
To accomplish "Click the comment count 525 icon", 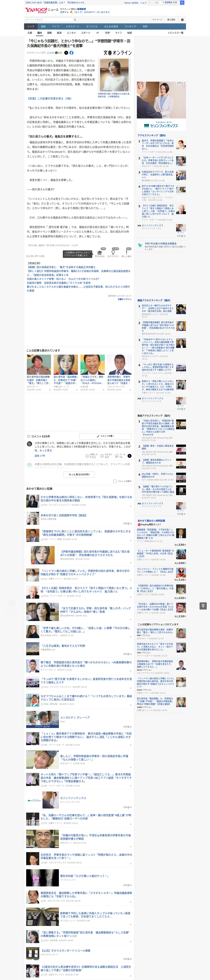I will click(x=51, y=53).
